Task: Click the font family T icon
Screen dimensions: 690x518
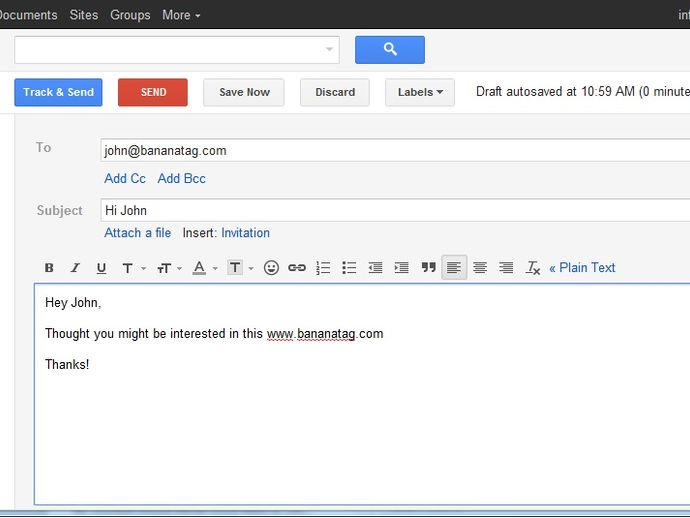Action: tap(128, 268)
